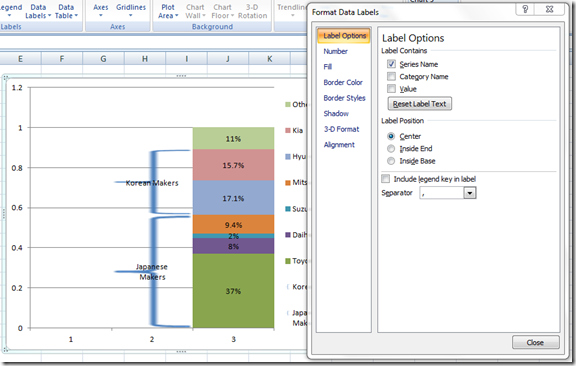The width and height of the screenshot is (576, 366).
Task: Open the Data Table ribbon dropdown
Action: click(x=66, y=11)
